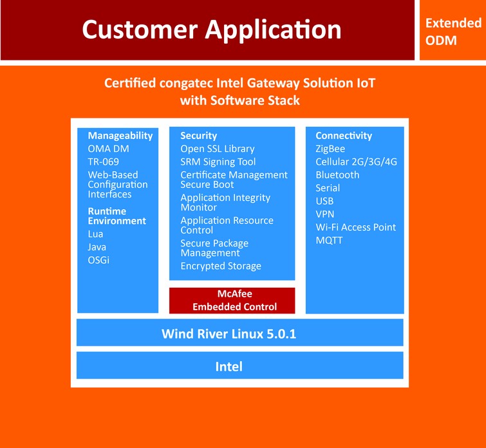
Task: Select the Extended ODM block
Action: [453, 31]
